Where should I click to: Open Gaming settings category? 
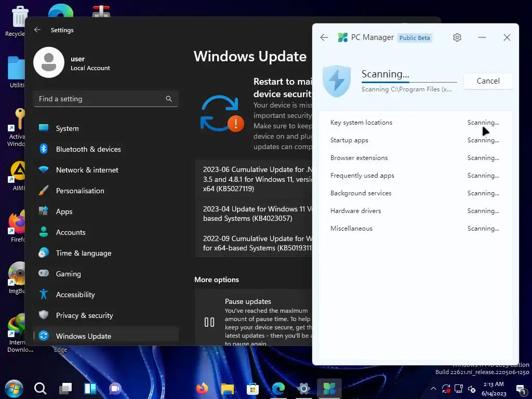(x=106, y=273)
